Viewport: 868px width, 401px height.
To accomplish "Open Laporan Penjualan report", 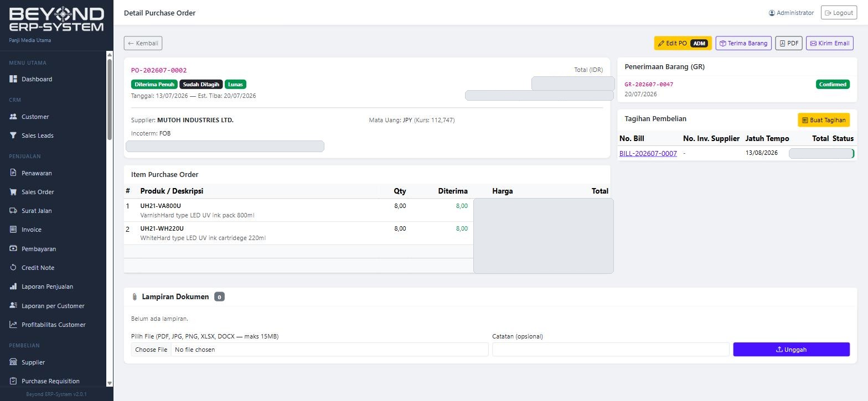I will [x=53, y=287].
